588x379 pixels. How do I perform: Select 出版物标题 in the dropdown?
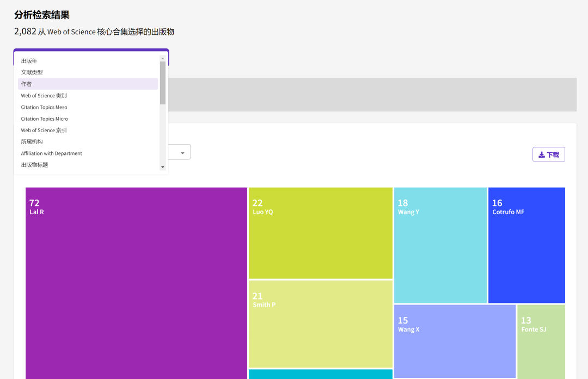[35, 165]
